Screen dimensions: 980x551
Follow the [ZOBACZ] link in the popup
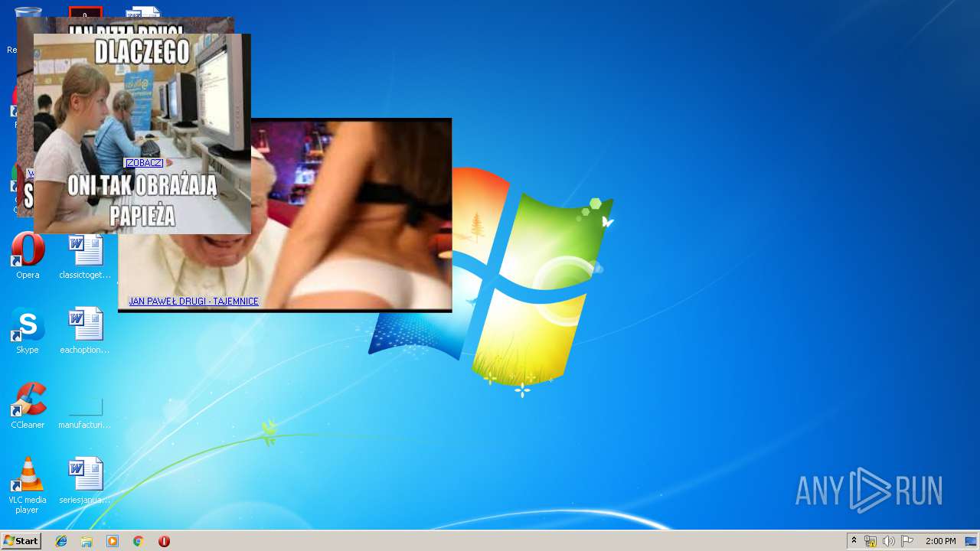point(144,163)
